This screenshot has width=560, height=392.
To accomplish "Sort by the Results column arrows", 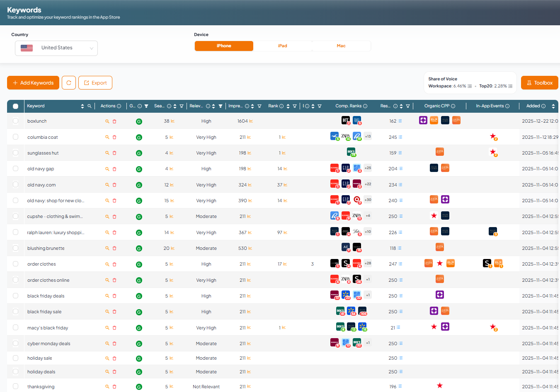I will [x=401, y=106].
